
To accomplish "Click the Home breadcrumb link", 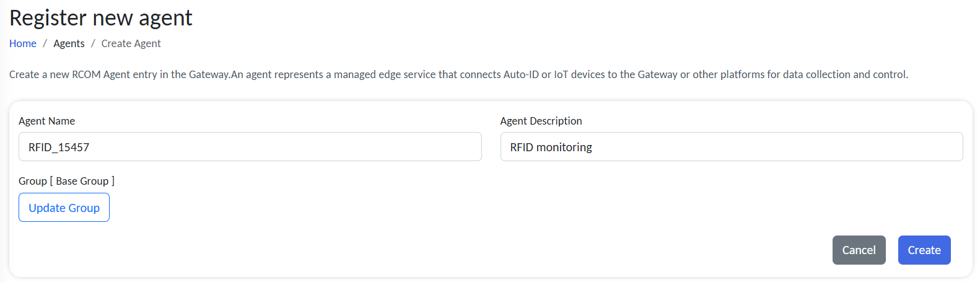I will tap(23, 43).
